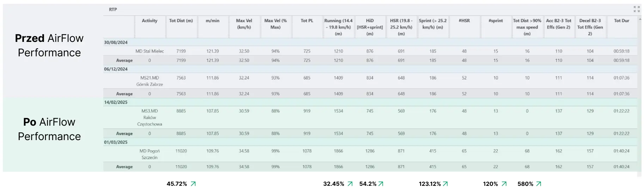This screenshot has width=644, height=195.
Task: Click the upward arrow next to 54.2%
Action: (x=381, y=184)
